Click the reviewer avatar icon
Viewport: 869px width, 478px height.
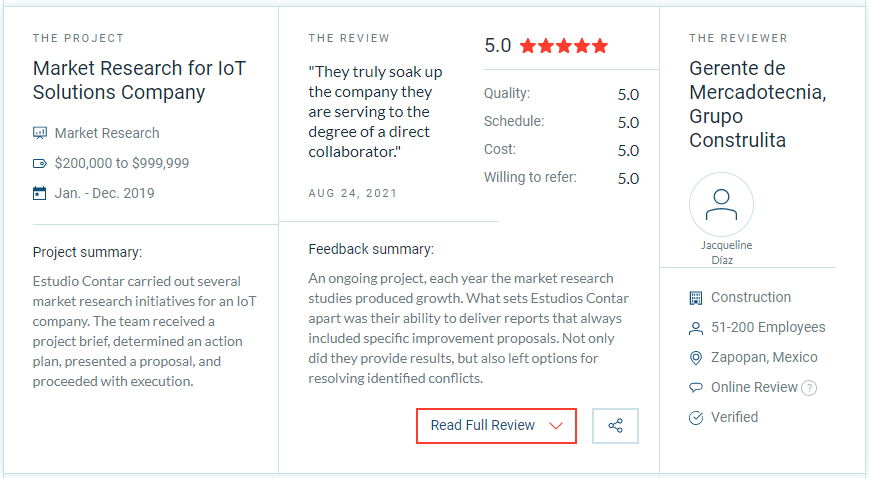coord(721,204)
